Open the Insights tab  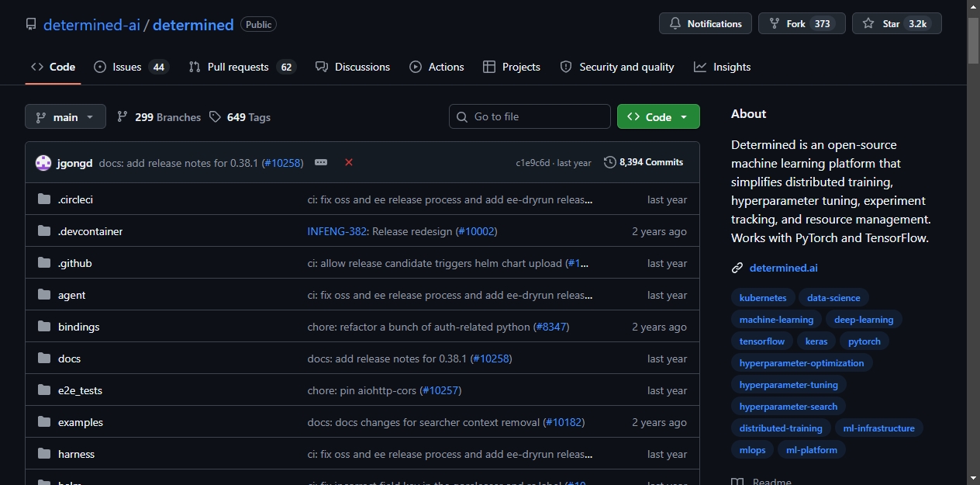coord(722,67)
